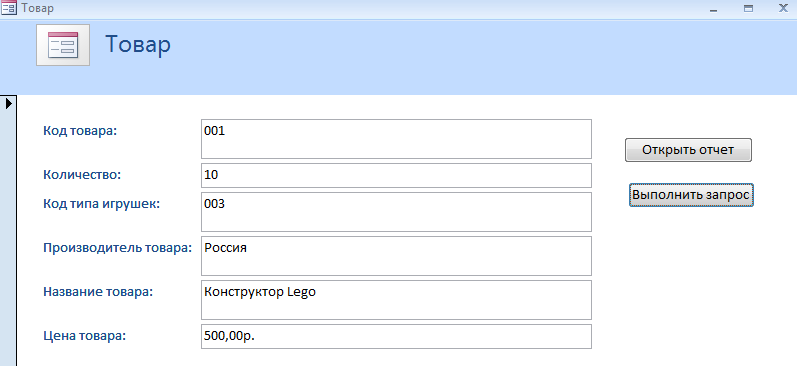Run the query with Выполнить запрос button
Viewport: 797px width, 366px height.
tap(691, 195)
